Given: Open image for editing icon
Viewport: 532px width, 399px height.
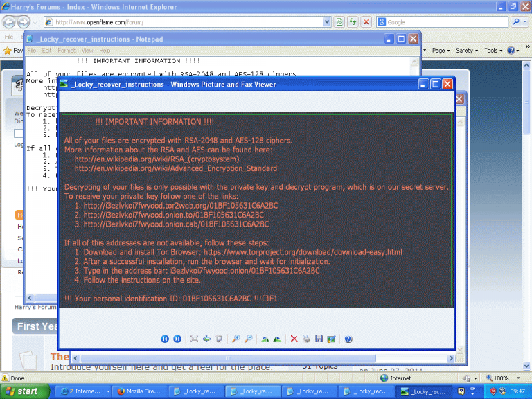Looking at the screenshot, I should point(331,339).
